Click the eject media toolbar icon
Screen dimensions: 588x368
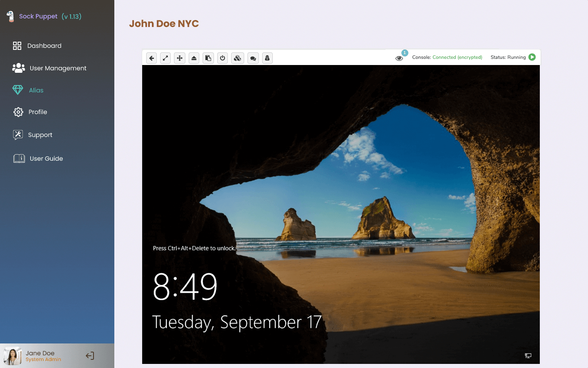coord(194,58)
